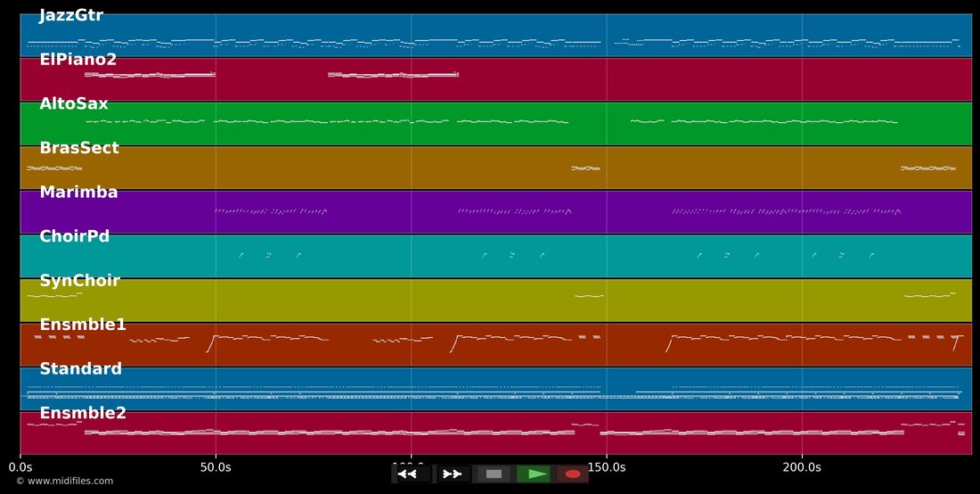
Task: Select the Ensmble2 track label
Action: click(x=83, y=414)
